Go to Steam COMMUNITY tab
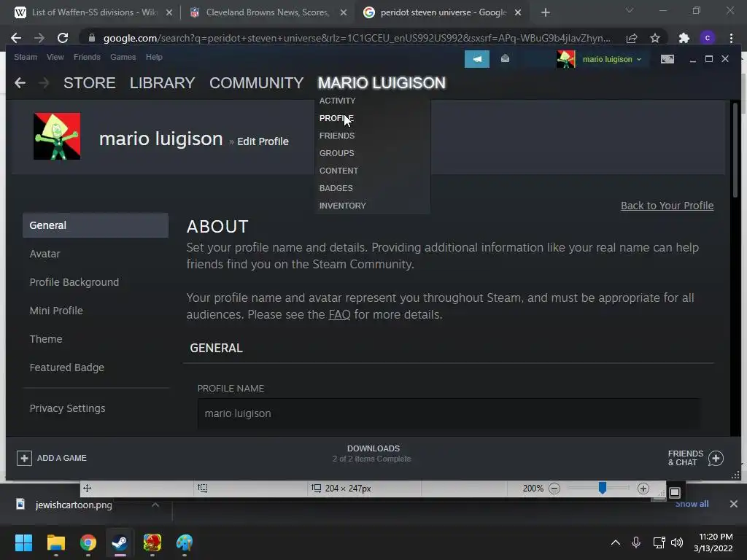Viewport: 747px width, 560px height. (x=256, y=83)
